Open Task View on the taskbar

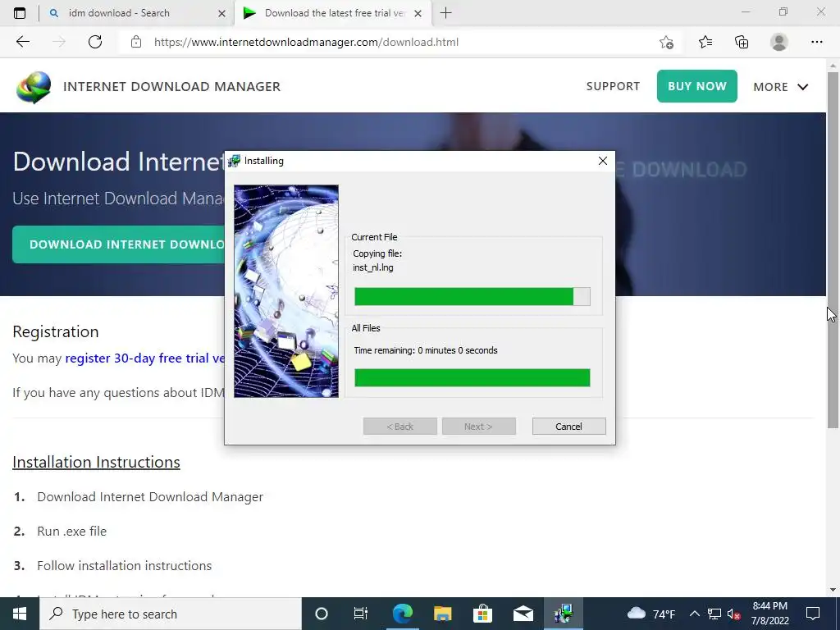[x=361, y=614]
